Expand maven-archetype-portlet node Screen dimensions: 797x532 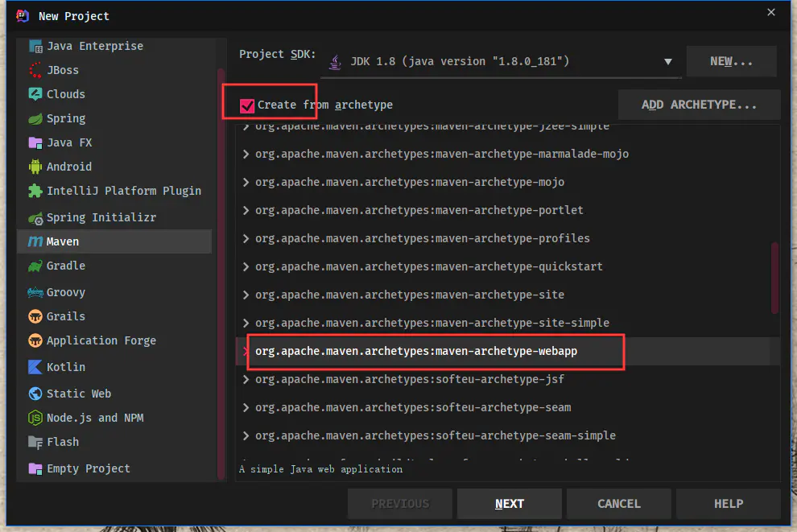point(246,210)
